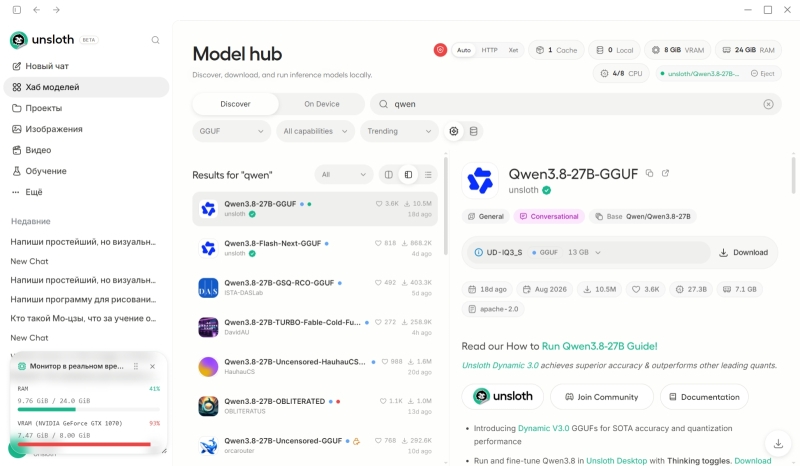The width and height of the screenshot is (800, 466).
Task: Focus the qwen search input field
Action: point(576,104)
